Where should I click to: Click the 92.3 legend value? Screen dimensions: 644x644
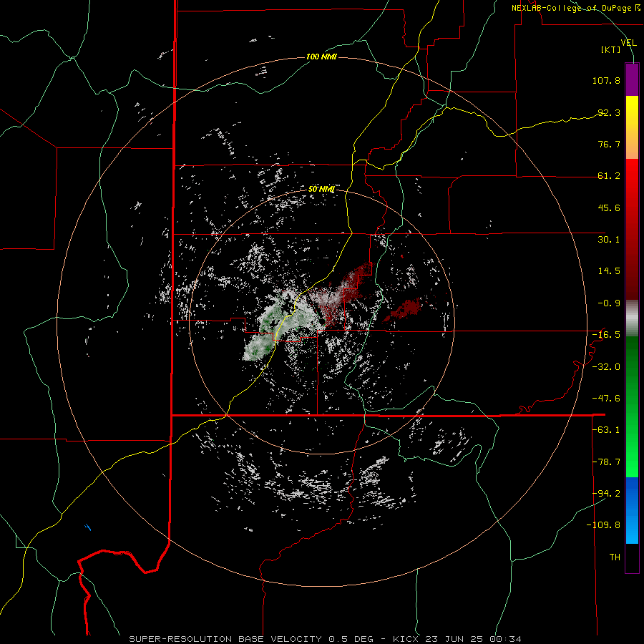click(x=609, y=112)
